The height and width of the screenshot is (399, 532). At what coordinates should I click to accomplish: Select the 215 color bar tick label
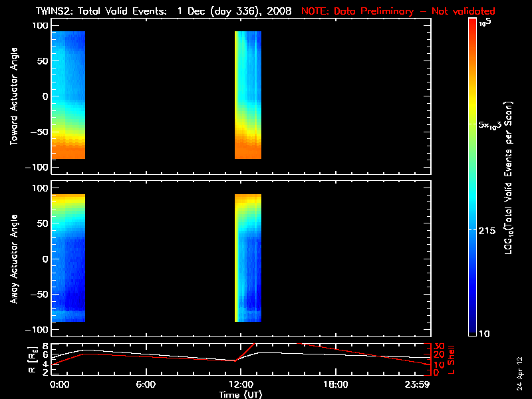[489, 229]
